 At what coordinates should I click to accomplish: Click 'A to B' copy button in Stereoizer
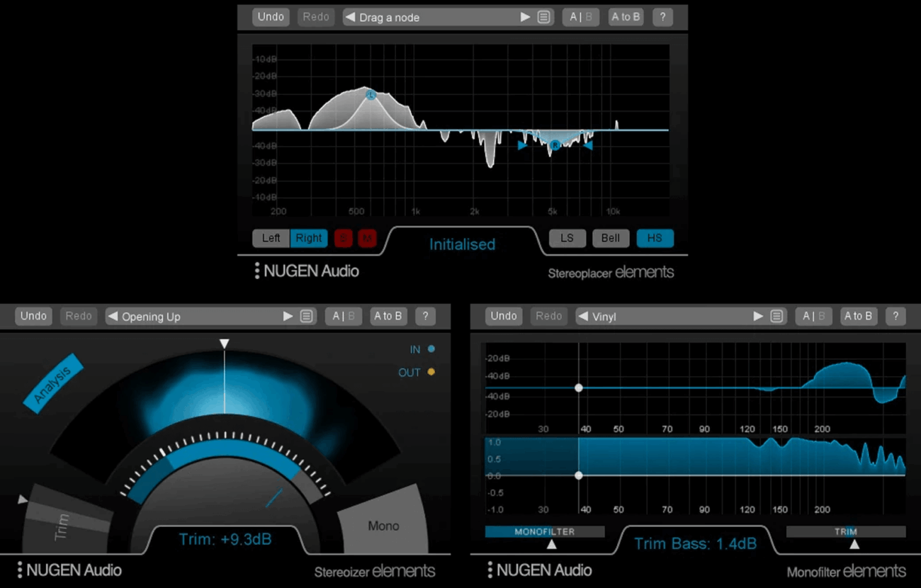(x=388, y=316)
